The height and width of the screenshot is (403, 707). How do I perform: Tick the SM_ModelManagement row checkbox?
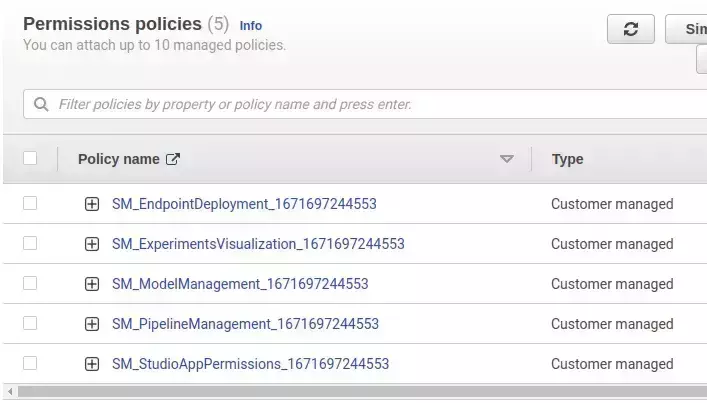[x=30, y=283]
